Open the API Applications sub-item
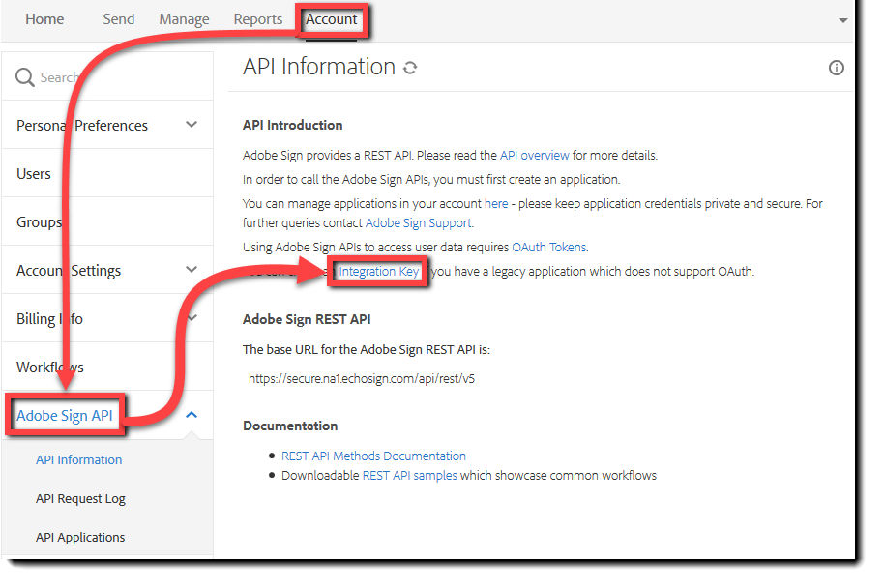This screenshot has width=884, height=588. click(80, 538)
